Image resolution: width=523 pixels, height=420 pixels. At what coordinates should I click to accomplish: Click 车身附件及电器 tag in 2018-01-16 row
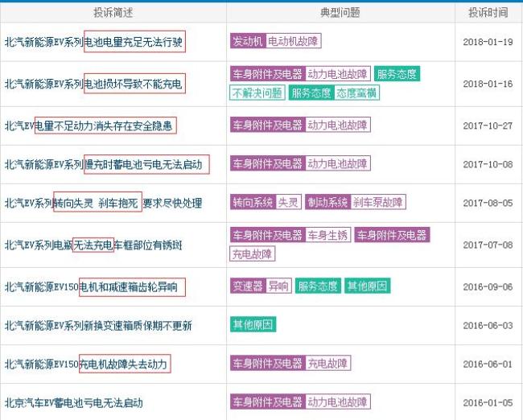[x=267, y=74]
